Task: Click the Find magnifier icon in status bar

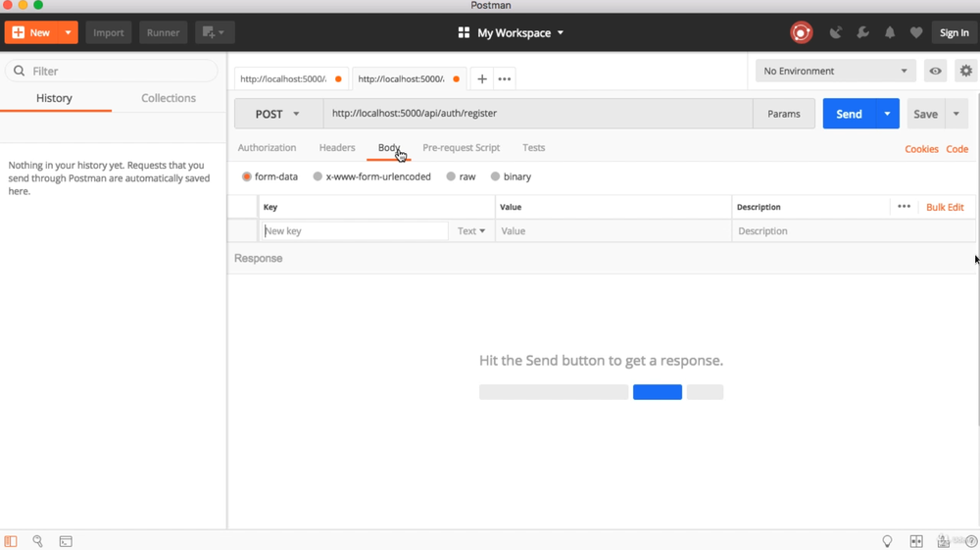Action: [x=38, y=541]
